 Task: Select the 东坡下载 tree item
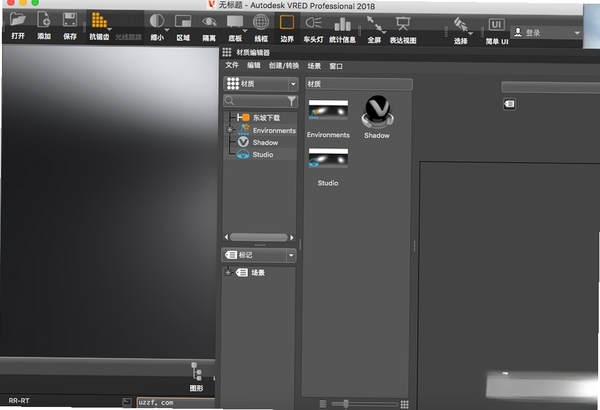[266, 118]
